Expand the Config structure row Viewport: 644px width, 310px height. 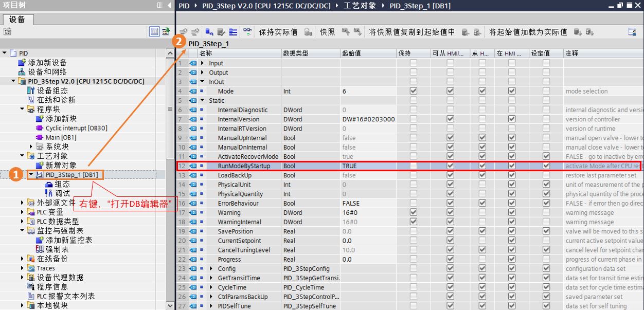click(x=211, y=268)
